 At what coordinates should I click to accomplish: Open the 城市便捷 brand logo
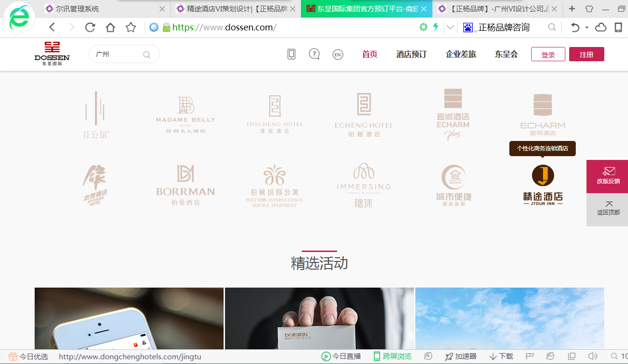click(453, 186)
